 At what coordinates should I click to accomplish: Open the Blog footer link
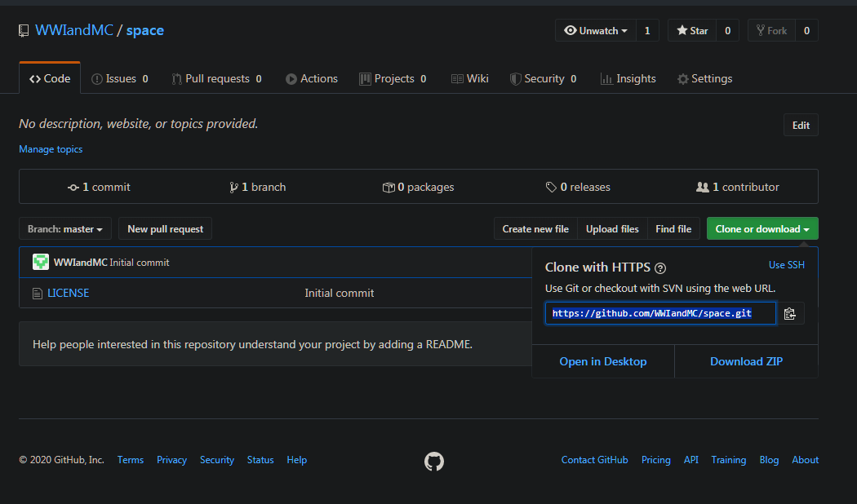[x=769, y=460]
